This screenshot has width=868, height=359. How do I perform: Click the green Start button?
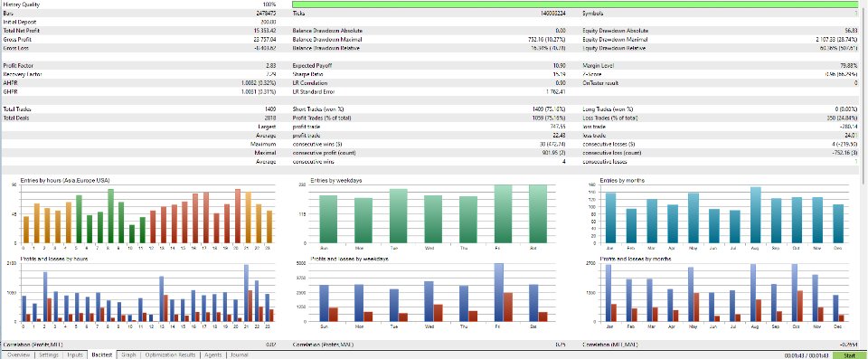tap(850, 355)
